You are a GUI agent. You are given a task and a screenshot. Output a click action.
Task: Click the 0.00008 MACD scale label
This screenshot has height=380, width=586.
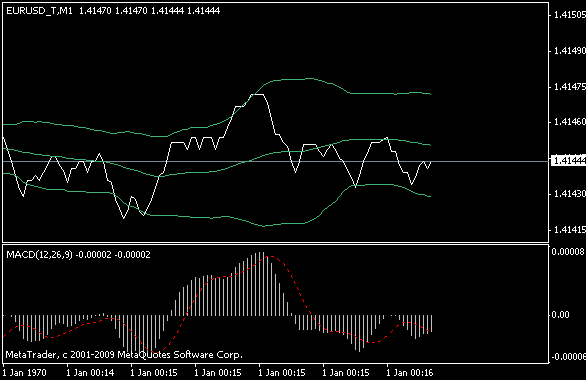pyautogui.click(x=568, y=252)
